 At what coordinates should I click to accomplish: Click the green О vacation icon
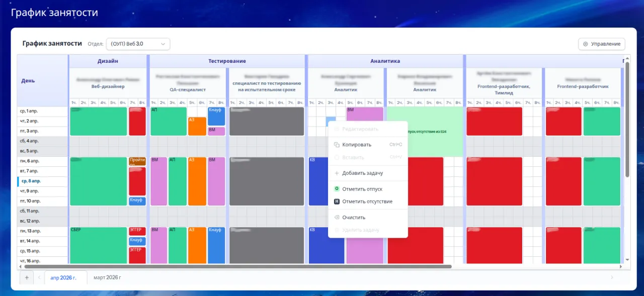click(337, 189)
